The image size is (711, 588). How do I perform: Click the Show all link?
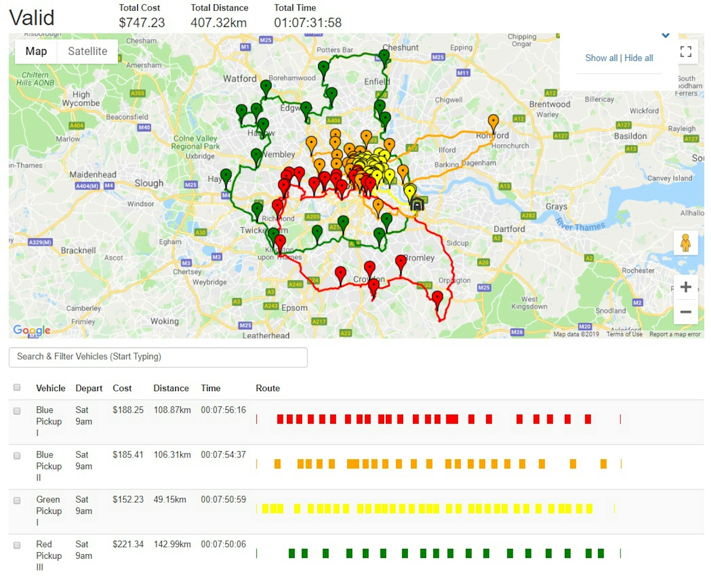pyautogui.click(x=601, y=58)
